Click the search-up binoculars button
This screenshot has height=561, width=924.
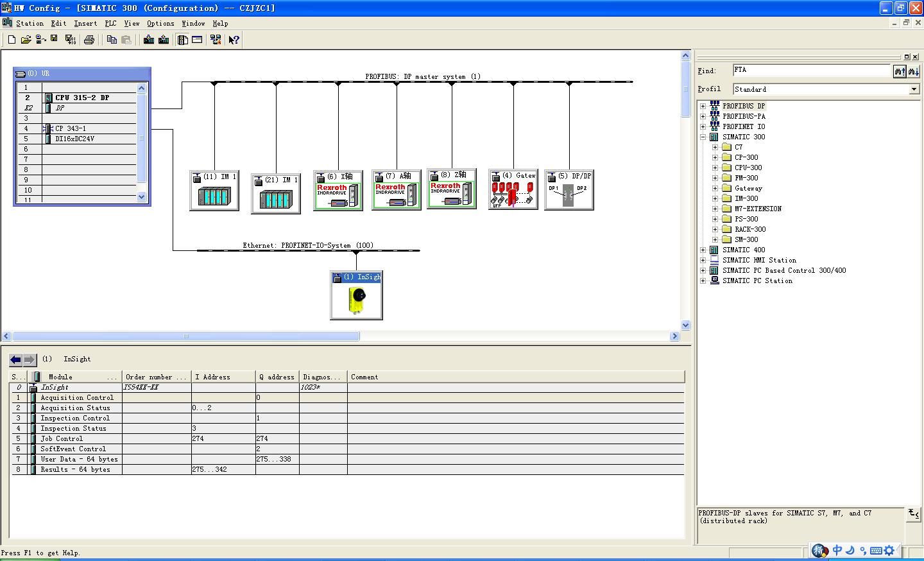pyautogui.click(x=900, y=71)
